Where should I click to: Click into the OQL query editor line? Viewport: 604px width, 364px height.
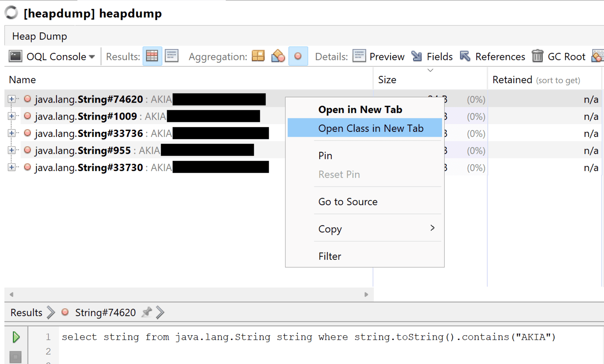click(309, 337)
